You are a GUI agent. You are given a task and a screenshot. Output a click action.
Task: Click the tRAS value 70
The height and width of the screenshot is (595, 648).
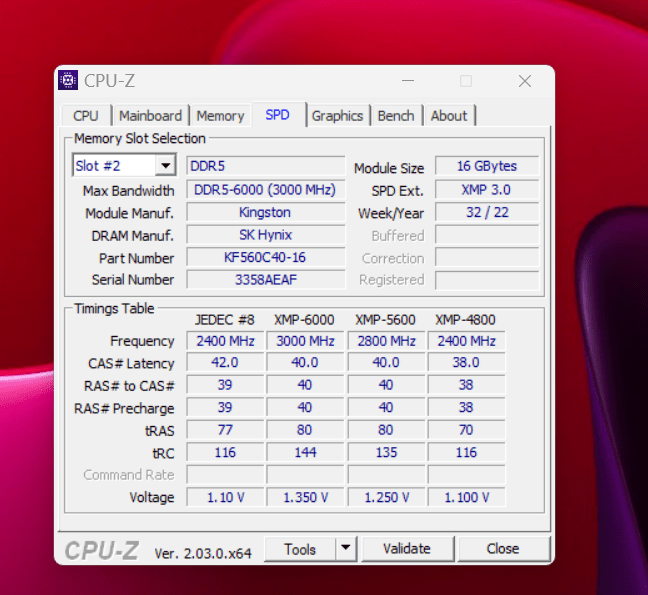click(466, 430)
